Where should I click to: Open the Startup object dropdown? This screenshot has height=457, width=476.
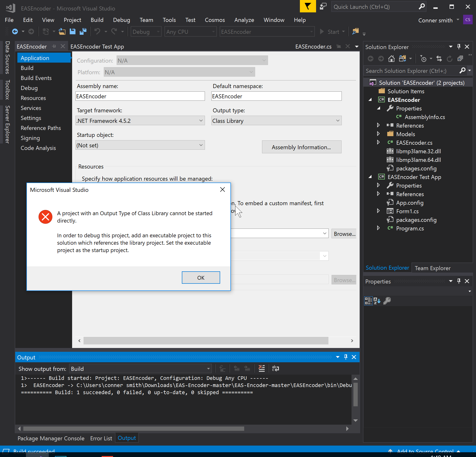[x=140, y=145]
